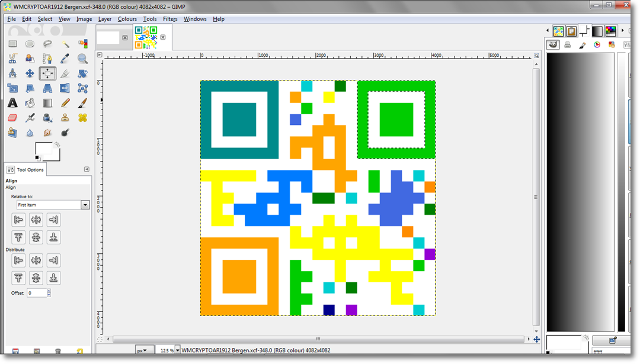Activate the Scale tool

click(x=12, y=88)
